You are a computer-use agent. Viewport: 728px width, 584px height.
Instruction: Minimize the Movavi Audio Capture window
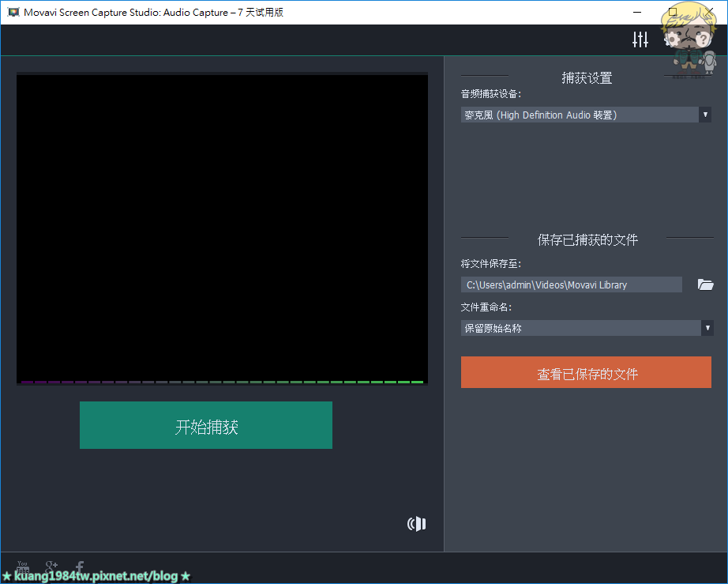coord(637,12)
